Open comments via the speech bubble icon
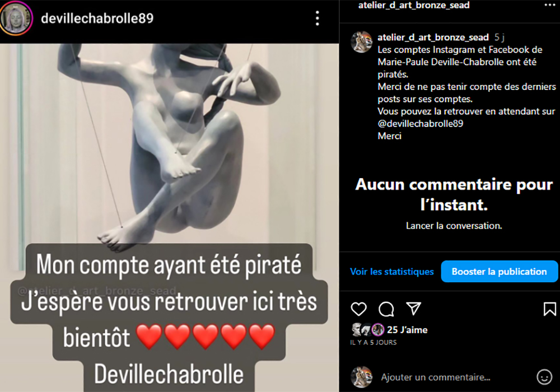 click(x=386, y=309)
